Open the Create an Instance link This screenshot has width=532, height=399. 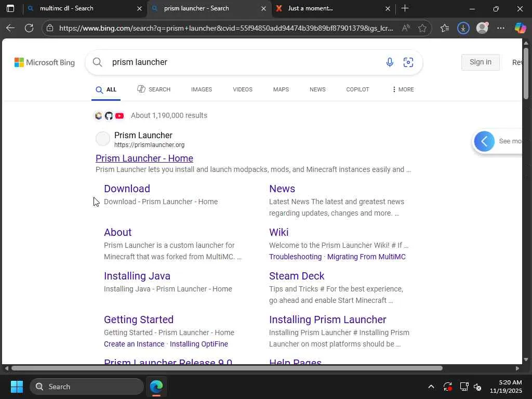(134, 344)
